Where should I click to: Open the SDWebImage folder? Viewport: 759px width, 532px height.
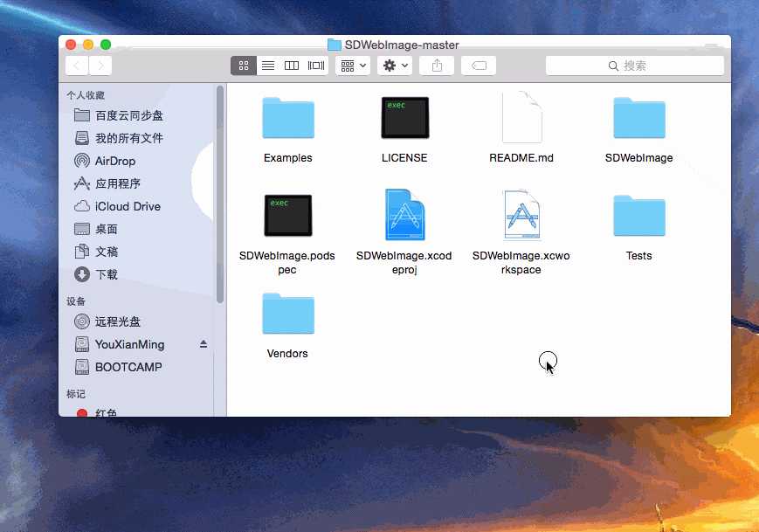[639, 118]
